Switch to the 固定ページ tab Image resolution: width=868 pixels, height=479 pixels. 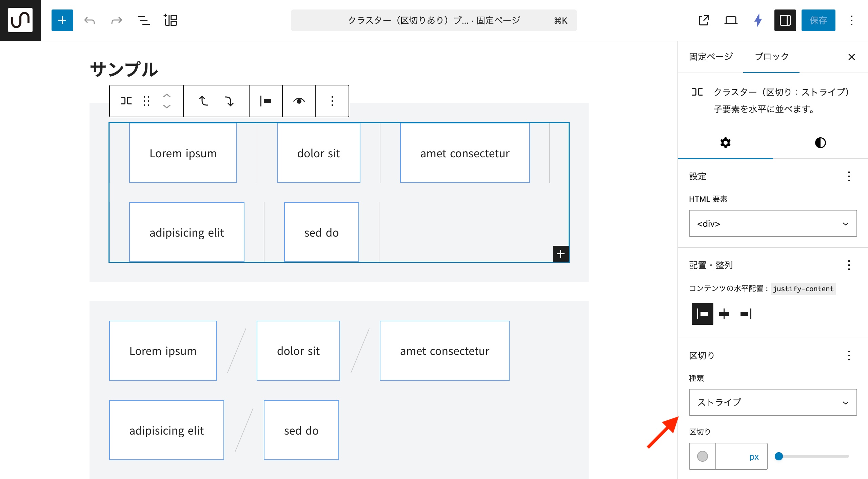click(711, 57)
